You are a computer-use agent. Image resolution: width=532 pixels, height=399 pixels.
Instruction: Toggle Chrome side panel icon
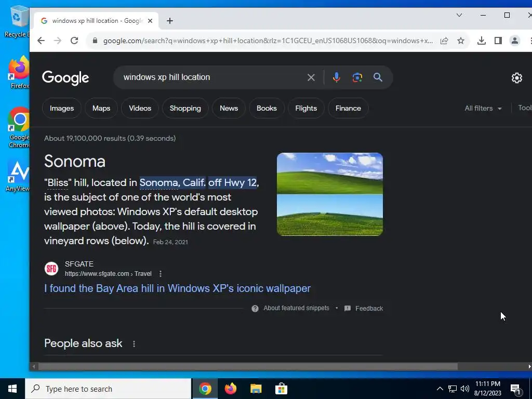(498, 41)
